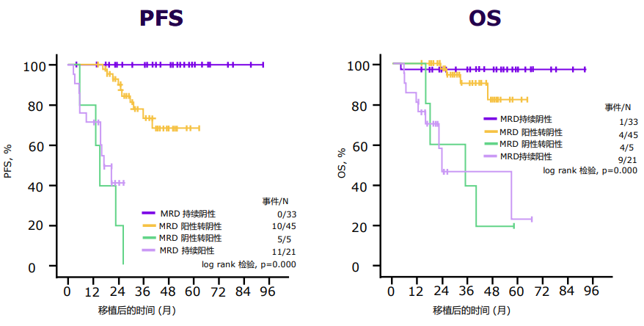Select orange legend line in PFS chart

[148, 226]
